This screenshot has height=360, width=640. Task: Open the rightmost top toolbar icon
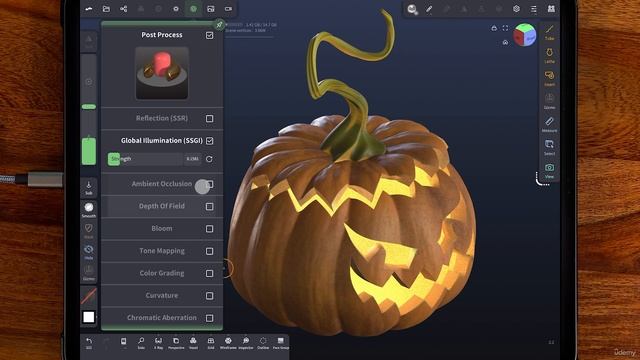click(551, 9)
